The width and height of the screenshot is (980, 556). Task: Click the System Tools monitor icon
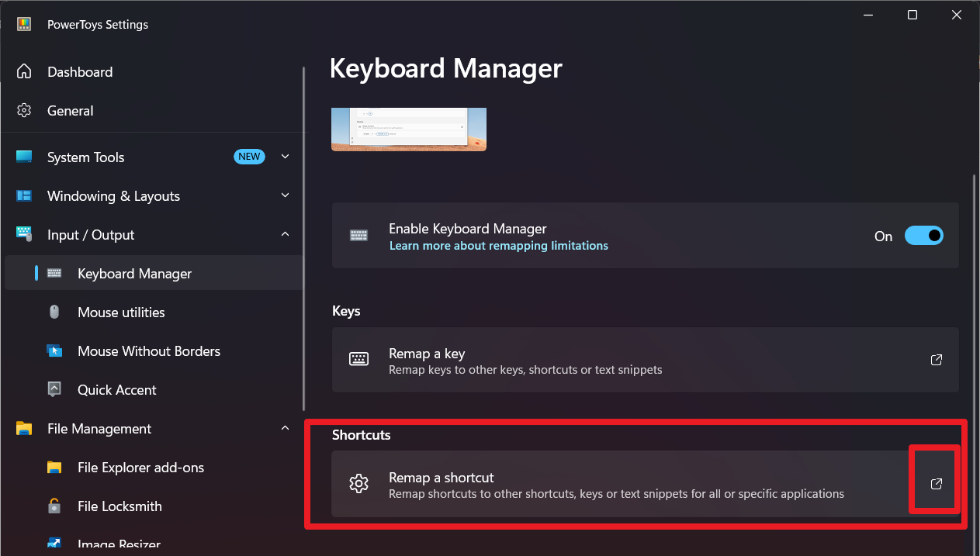(24, 157)
